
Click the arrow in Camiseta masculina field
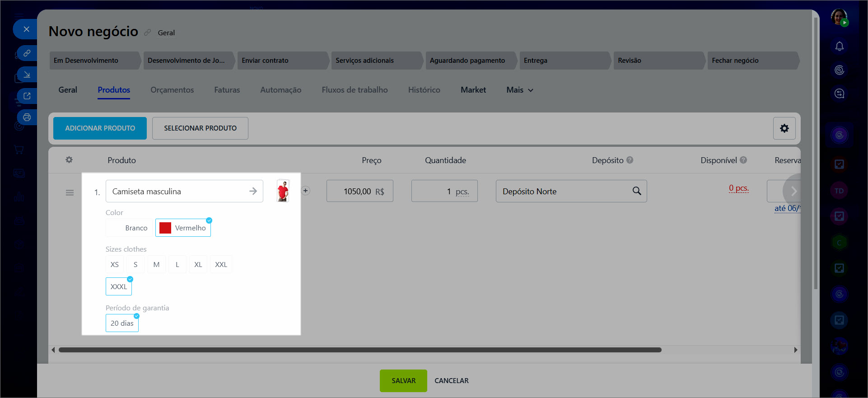click(253, 191)
